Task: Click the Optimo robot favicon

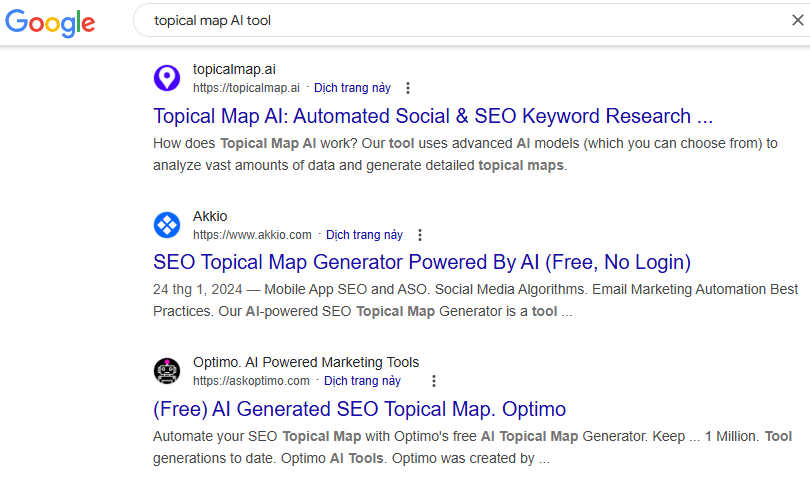Action: [167, 371]
